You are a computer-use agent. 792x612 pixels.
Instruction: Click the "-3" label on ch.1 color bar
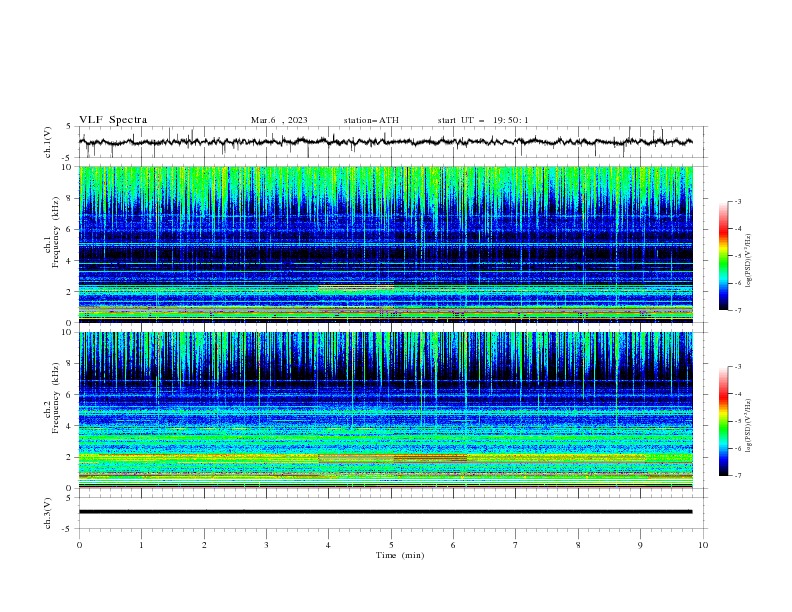(738, 201)
